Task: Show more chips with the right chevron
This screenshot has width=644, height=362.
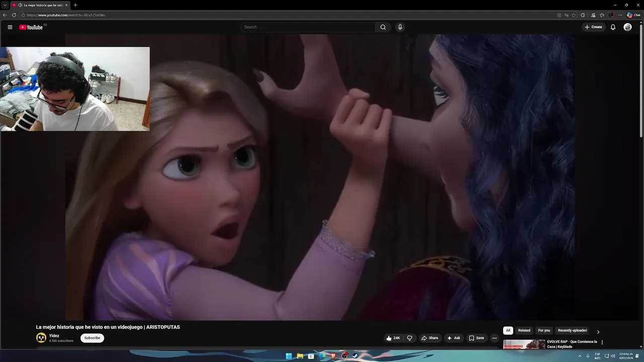Action: 598,332
